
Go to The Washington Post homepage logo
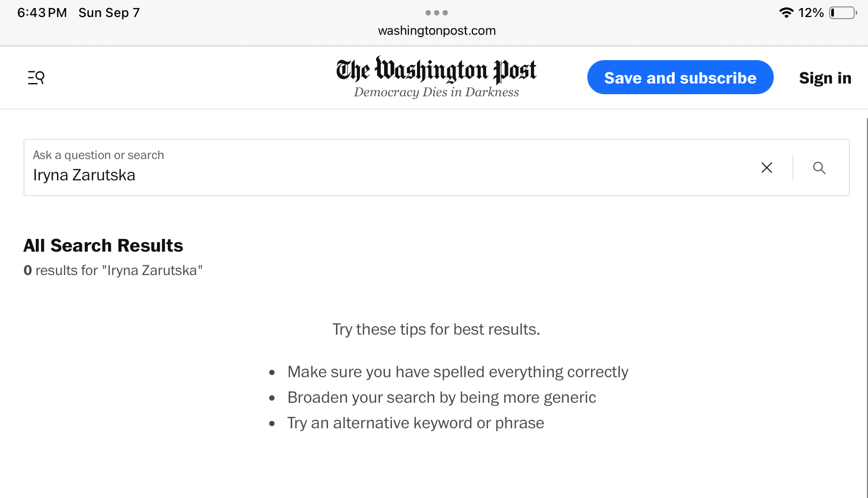pyautogui.click(x=436, y=70)
